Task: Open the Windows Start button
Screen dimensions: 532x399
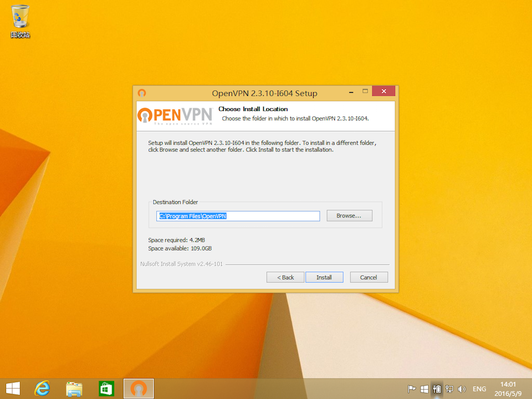Action: [13, 388]
